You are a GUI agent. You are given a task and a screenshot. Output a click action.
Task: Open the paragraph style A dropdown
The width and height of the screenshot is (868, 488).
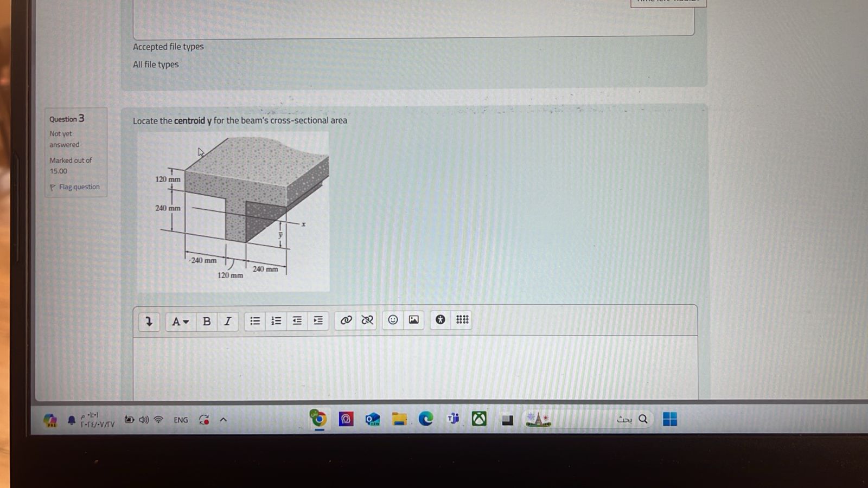(x=180, y=322)
